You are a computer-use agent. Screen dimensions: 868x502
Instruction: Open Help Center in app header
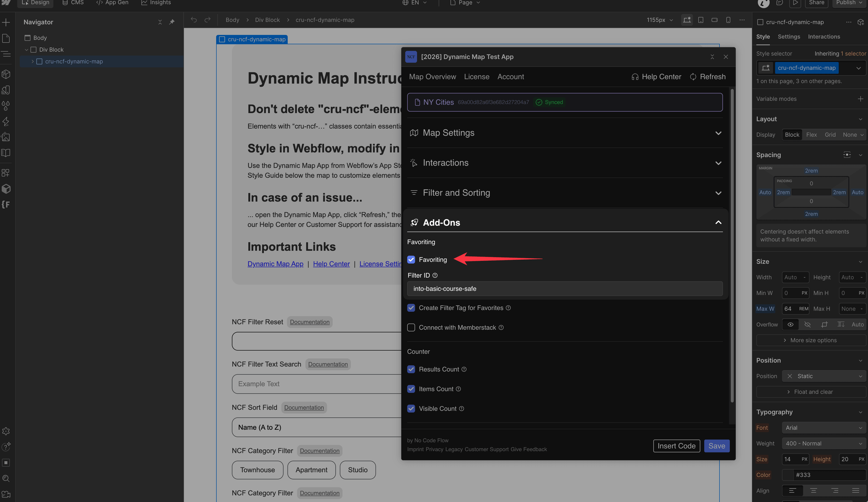tap(656, 77)
